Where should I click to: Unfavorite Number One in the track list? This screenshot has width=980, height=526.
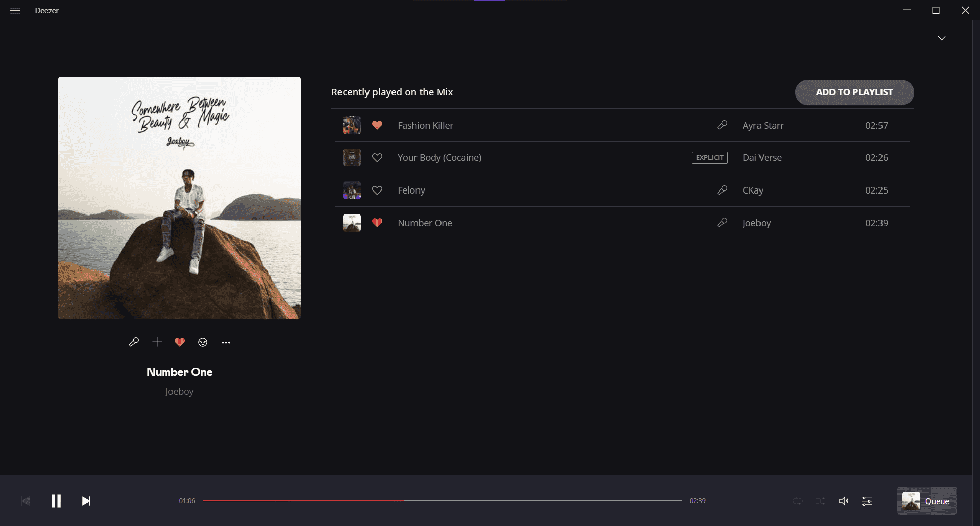(377, 223)
